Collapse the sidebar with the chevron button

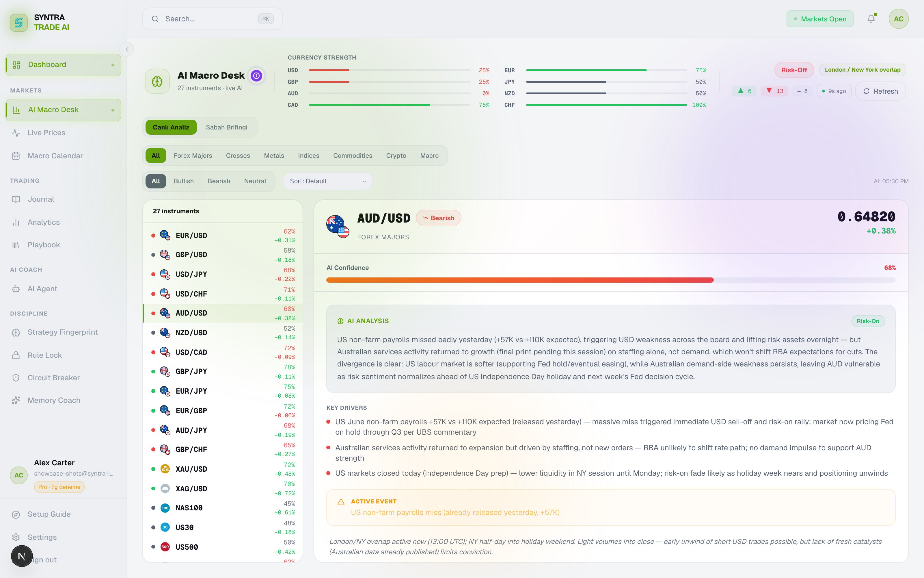click(127, 49)
